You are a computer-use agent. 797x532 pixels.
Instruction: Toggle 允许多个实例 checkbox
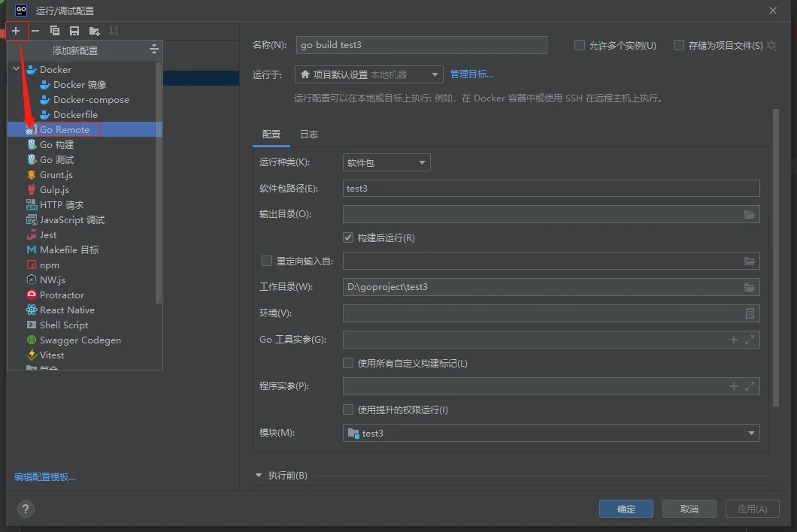coord(580,45)
